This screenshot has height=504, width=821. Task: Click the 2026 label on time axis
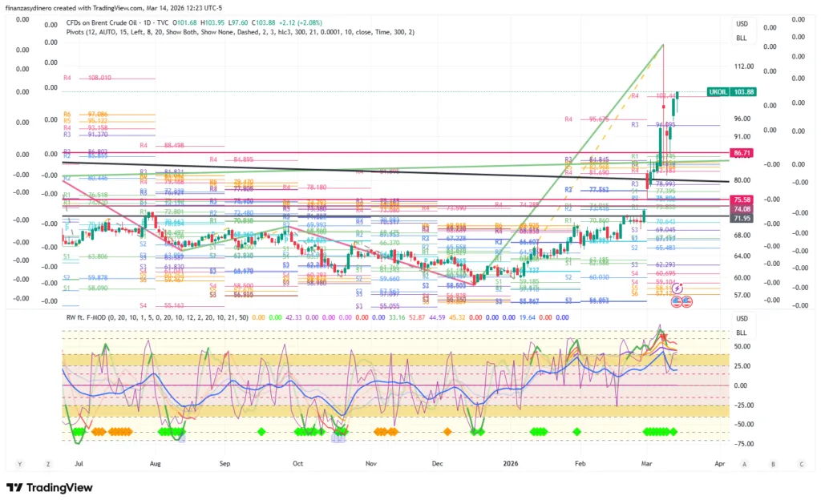coord(510,463)
